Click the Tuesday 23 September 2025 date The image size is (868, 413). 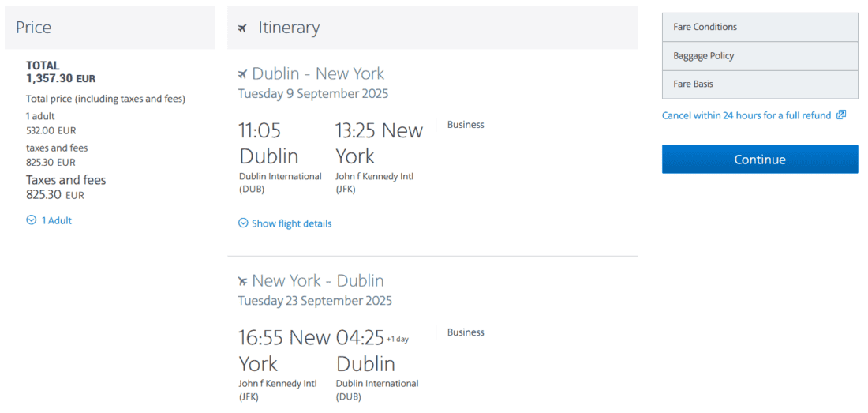[x=315, y=301]
